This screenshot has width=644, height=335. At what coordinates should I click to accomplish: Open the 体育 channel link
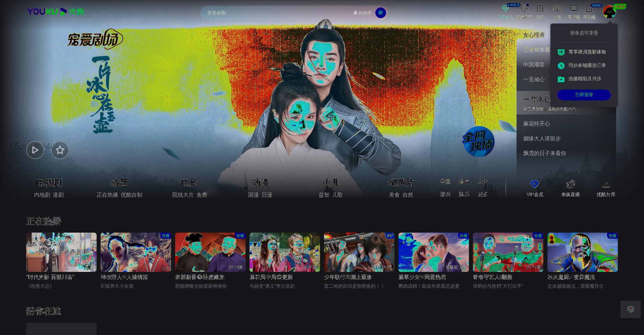click(464, 182)
